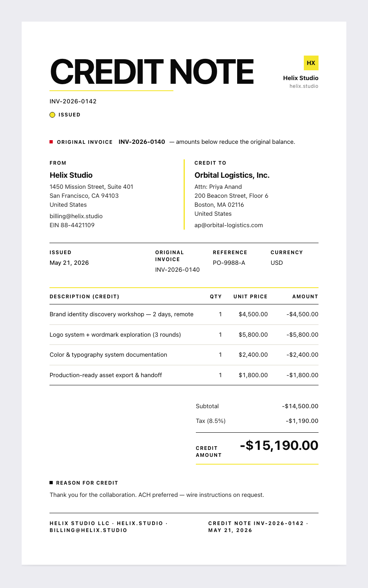This screenshot has height=588, width=368.
Task: Click the Subtotal -$14,500.00 value
Action: (300, 406)
